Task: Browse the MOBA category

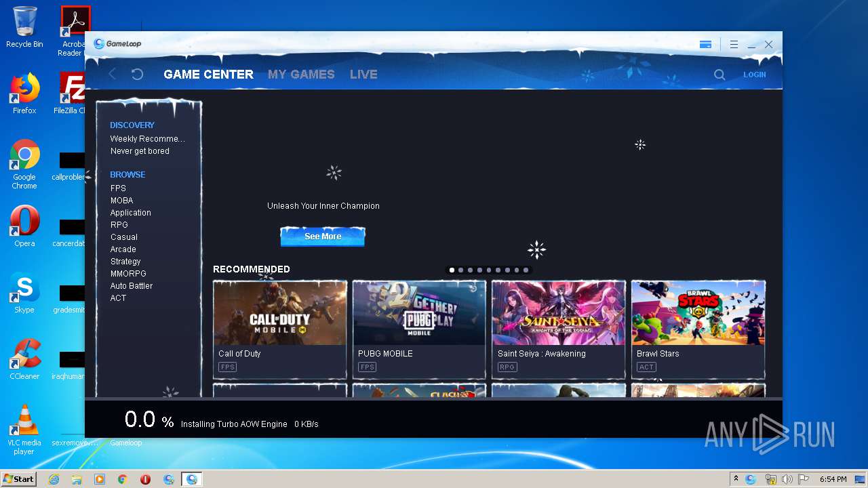Action: pyautogui.click(x=121, y=201)
